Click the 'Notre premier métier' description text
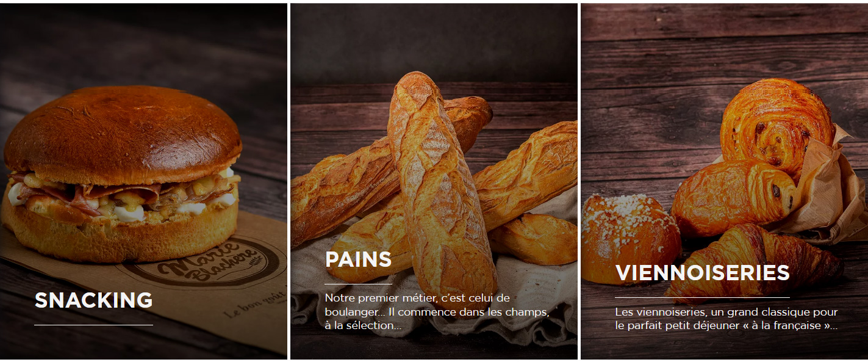This screenshot has height=362, width=868. [x=437, y=312]
